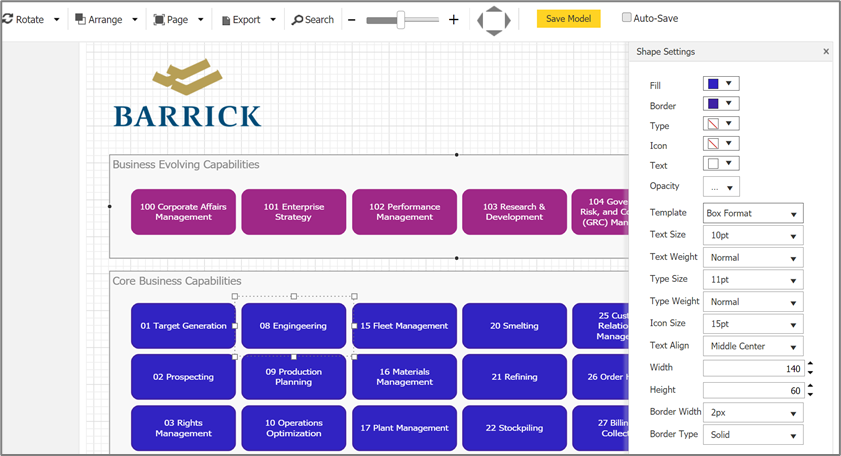Enable the Auto-Save checkbox
This screenshot has width=841, height=456.
pos(627,17)
